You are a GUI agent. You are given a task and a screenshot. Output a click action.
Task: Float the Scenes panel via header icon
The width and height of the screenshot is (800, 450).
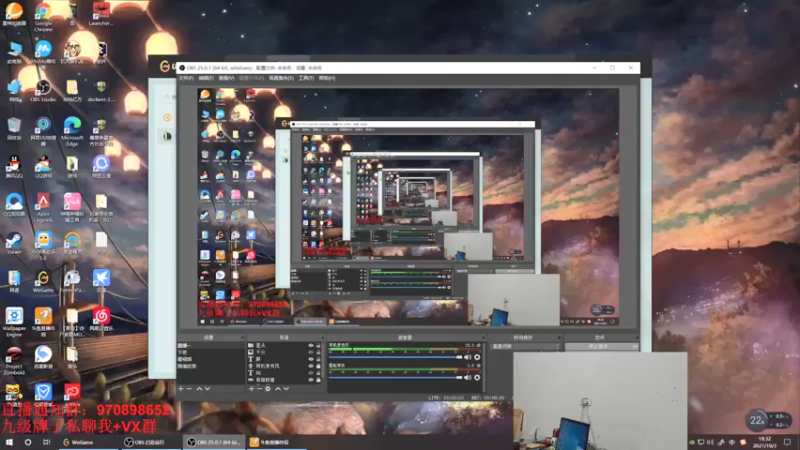pyautogui.click(x=242, y=337)
